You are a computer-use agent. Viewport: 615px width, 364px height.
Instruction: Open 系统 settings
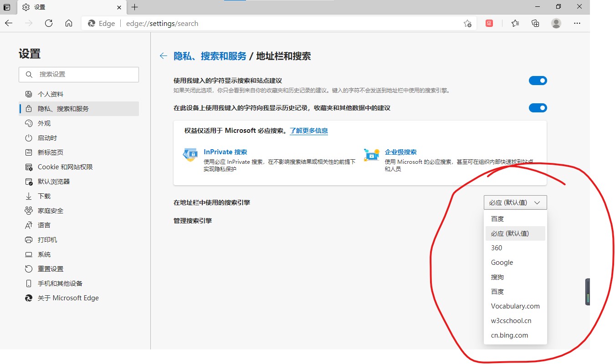tap(79, 254)
